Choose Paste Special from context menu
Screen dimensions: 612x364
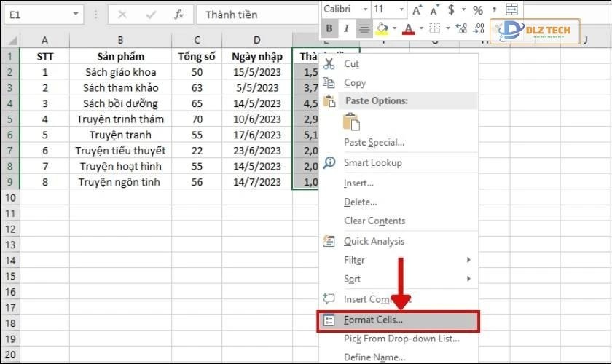click(398, 143)
